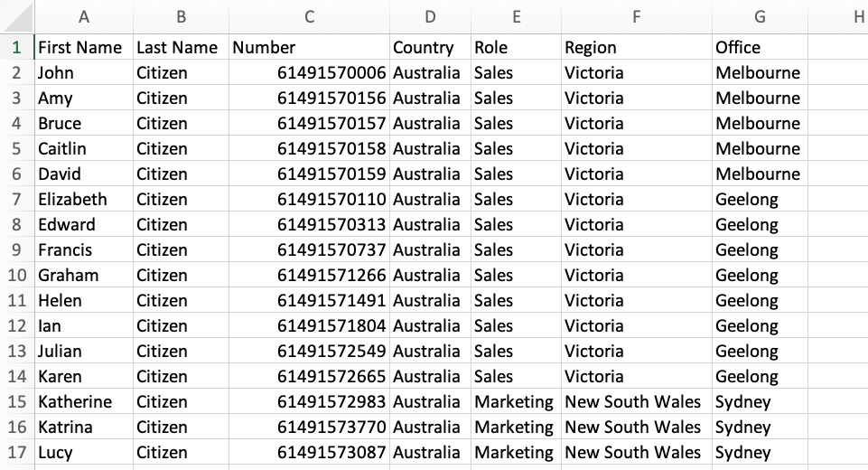868x470 pixels.
Task: Select cell containing John
Action: click(84, 72)
